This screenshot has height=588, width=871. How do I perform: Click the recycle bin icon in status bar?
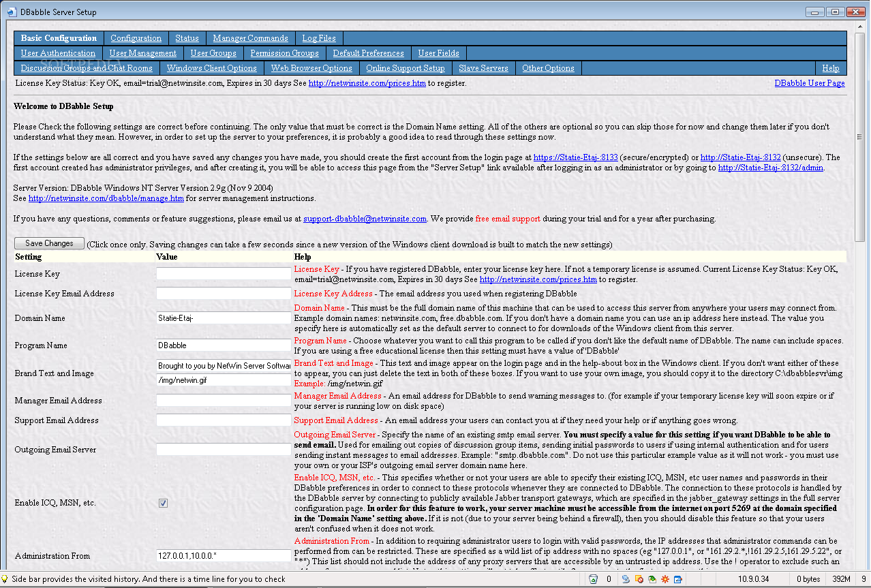pyautogui.click(x=594, y=579)
